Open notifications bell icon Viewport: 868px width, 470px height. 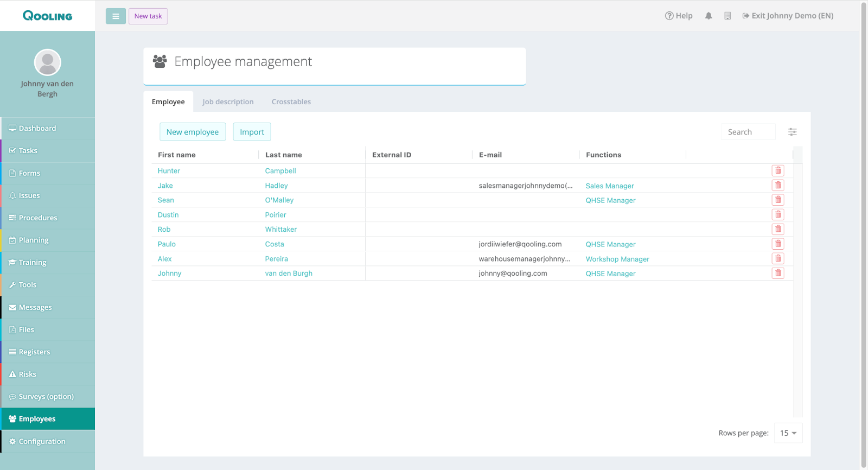click(709, 16)
